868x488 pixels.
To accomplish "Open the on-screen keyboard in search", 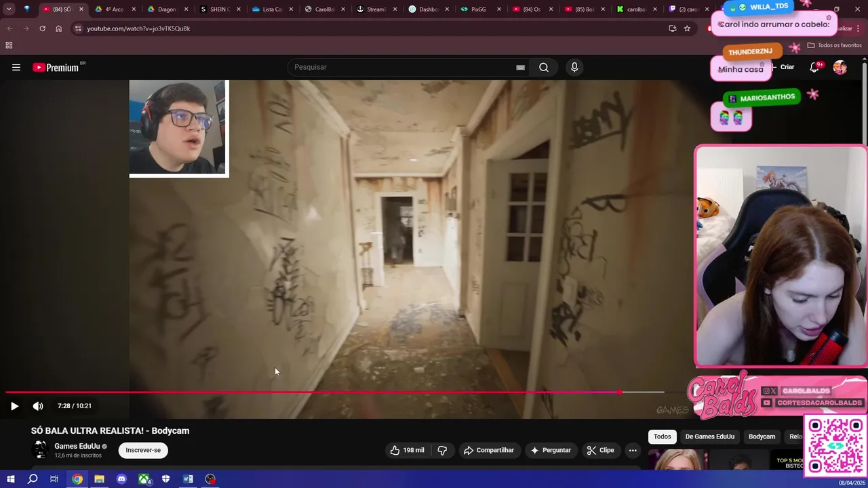I will pyautogui.click(x=520, y=67).
